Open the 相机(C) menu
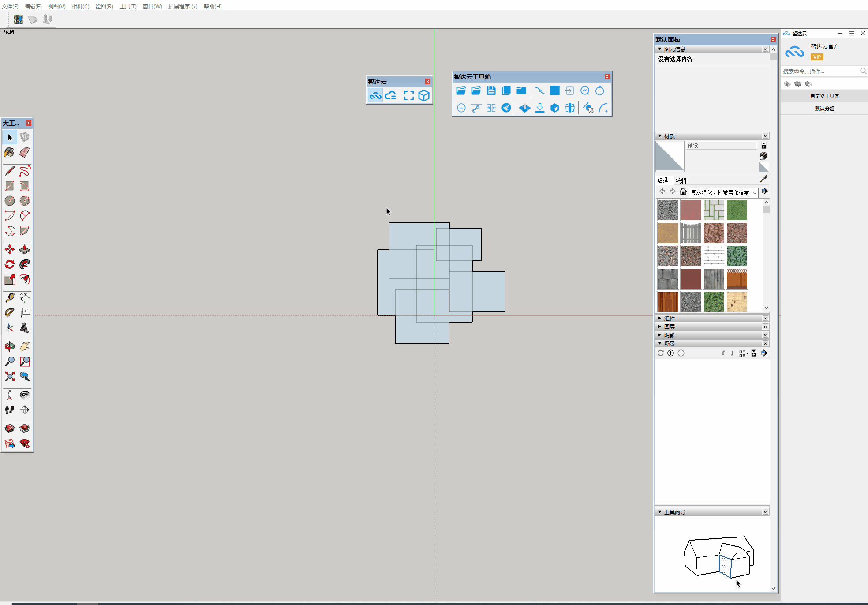 point(80,6)
